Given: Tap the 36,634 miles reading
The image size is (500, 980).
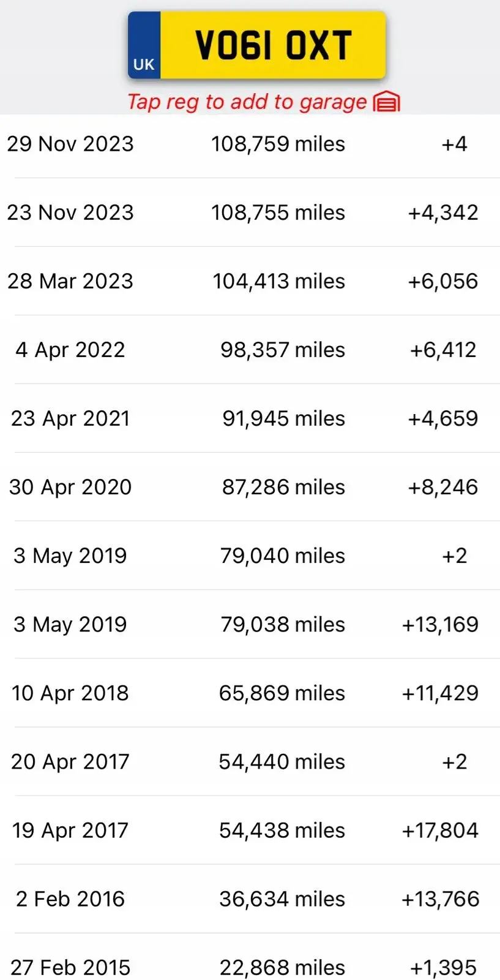Looking at the screenshot, I should point(282,899).
